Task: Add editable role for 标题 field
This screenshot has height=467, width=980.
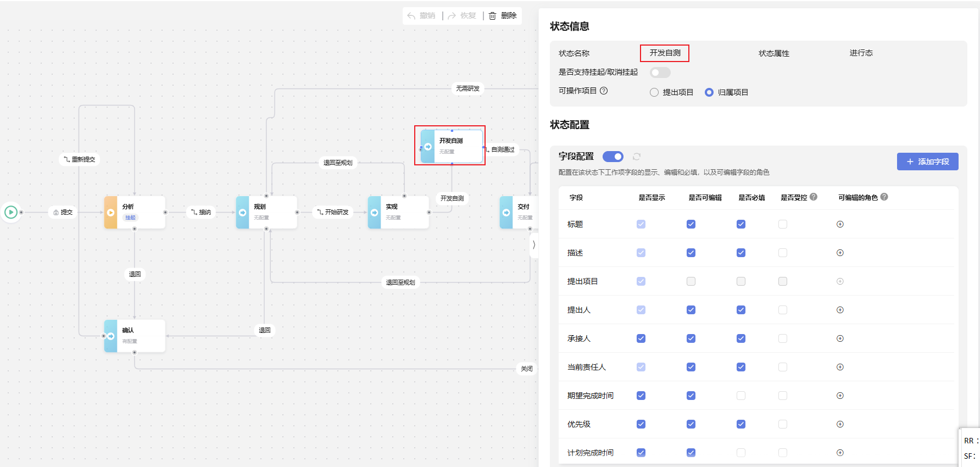Action: 840,224
